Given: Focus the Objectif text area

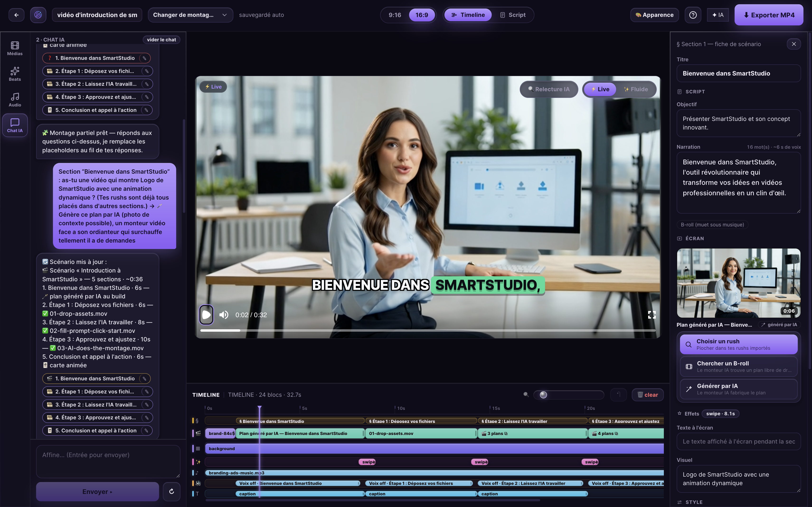Looking at the screenshot, I should tap(739, 123).
